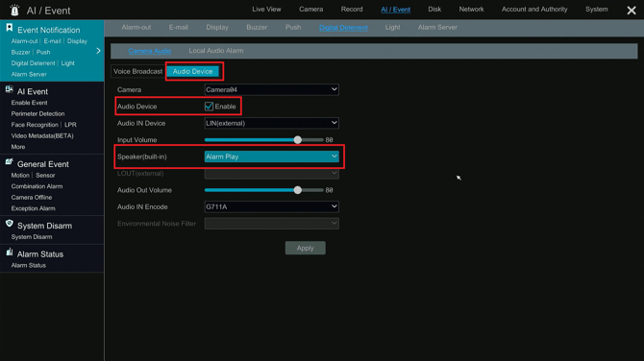Open the System top menu

(596, 9)
